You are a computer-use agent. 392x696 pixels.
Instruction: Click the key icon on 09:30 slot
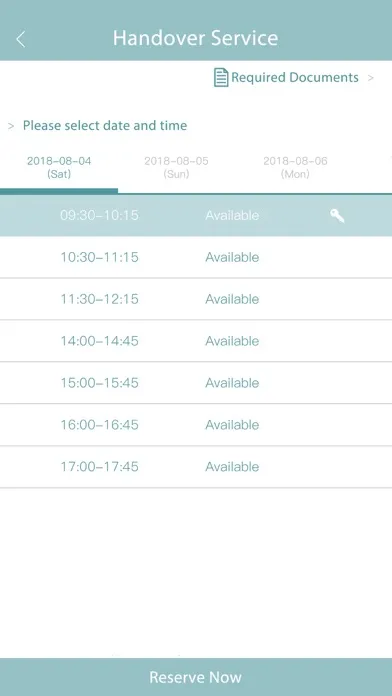pyautogui.click(x=337, y=216)
